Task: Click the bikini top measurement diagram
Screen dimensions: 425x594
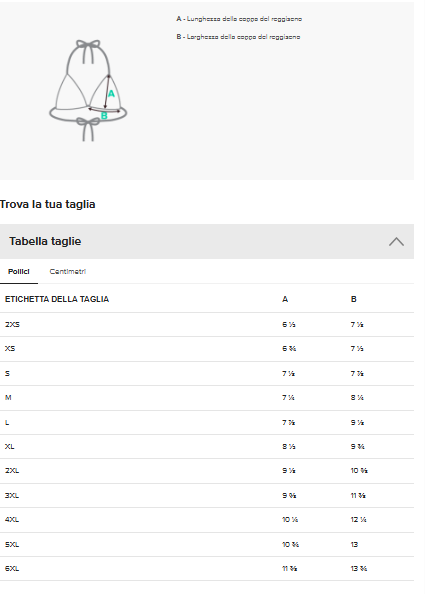Action: [x=88, y=91]
